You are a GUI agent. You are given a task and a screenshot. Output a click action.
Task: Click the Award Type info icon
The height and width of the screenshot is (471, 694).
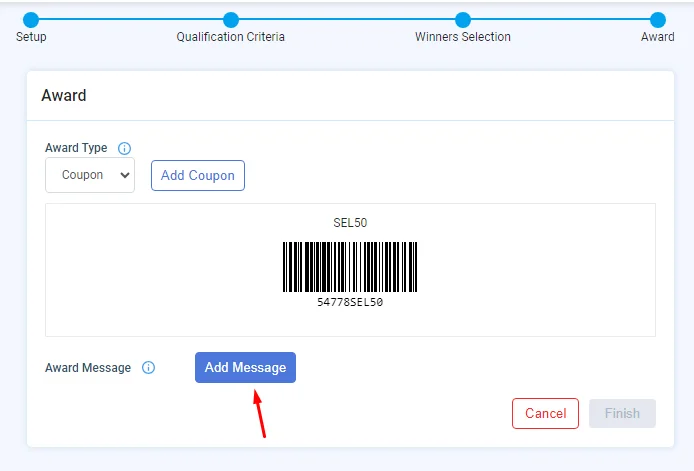124,148
